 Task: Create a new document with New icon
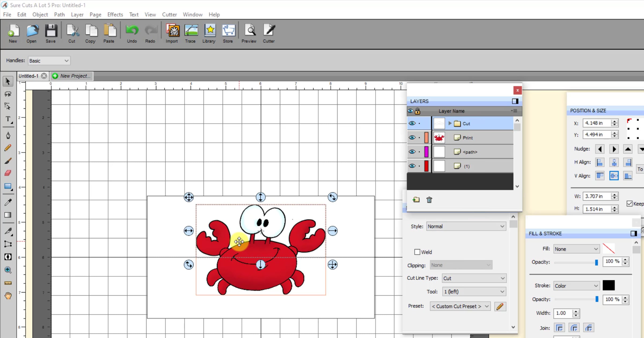[x=13, y=34]
